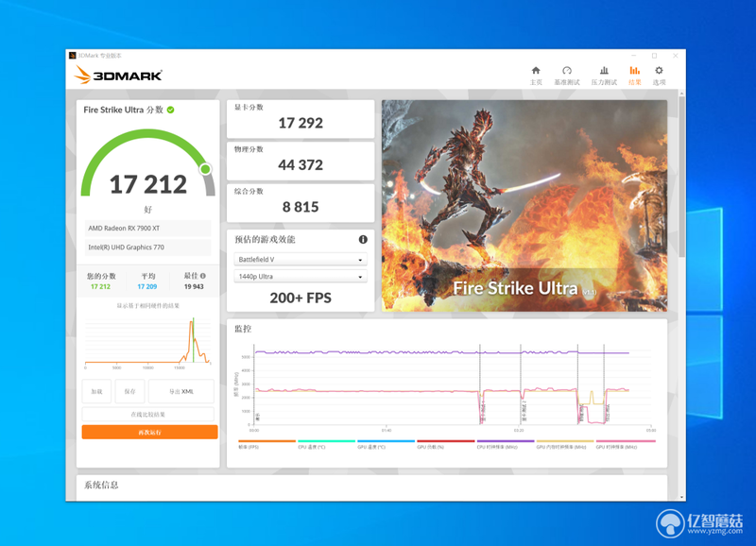Toggle the CPU 温度 teal legend
756x546 pixels.
[x=326, y=444]
